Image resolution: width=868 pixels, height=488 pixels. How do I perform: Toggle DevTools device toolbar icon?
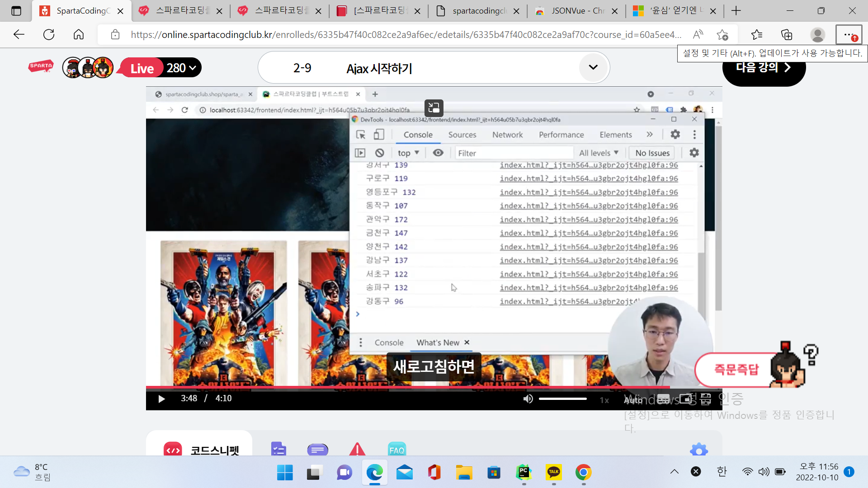[379, 135]
